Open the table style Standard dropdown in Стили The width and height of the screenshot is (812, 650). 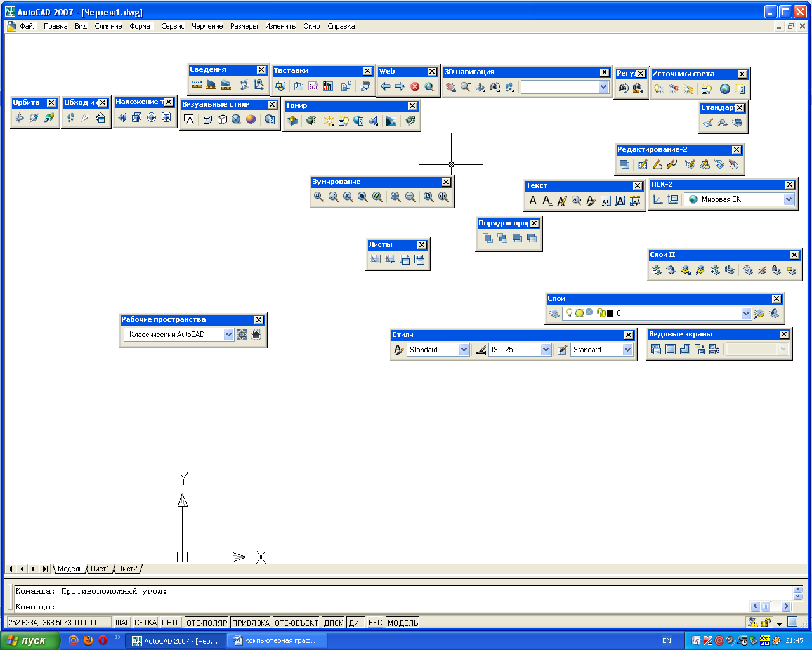[x=627, y=350]
